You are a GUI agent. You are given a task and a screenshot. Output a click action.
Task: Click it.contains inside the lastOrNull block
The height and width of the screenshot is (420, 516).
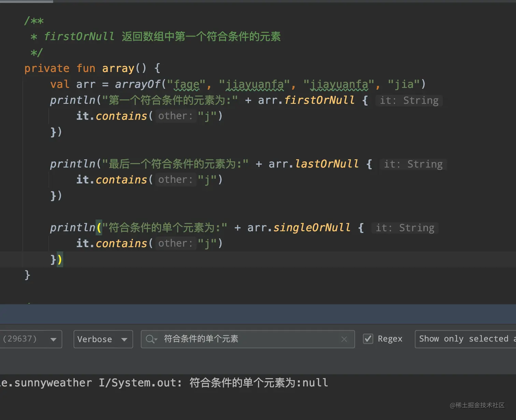[x=112, y=180]
